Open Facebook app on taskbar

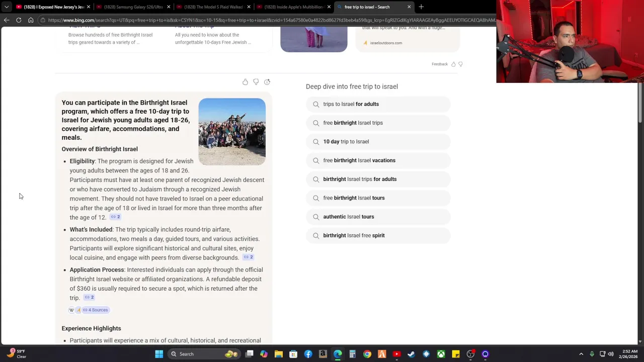click(308, 354)
